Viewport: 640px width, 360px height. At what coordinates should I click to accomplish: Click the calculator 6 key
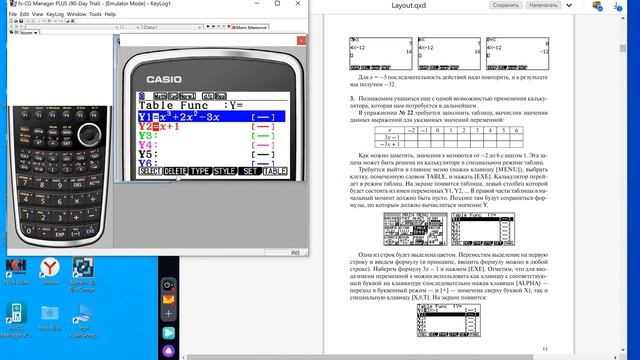pyautogui.click(x=60, y=201)
